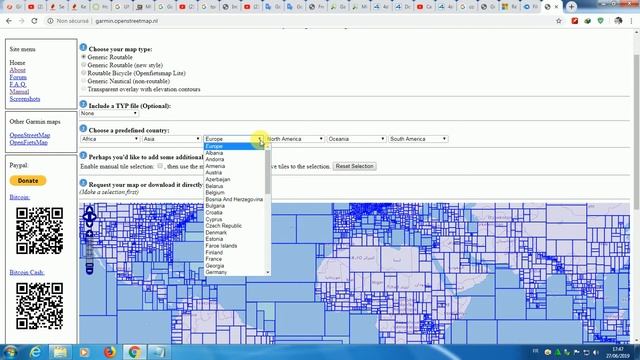Switch to Chrome in the taskbar
Image resolution: width=640 pixels, height=360 pixels.
[134, 352]
